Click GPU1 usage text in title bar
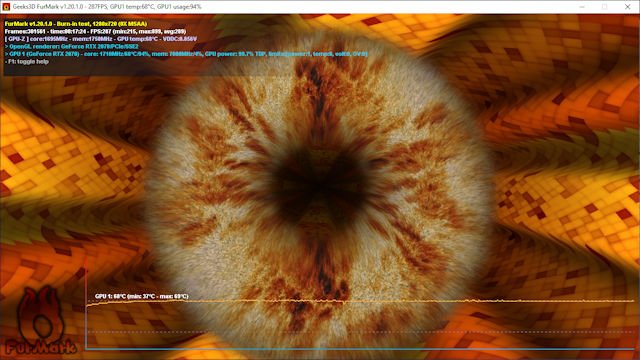Image resolution: width=640 pixels, height=360 pixels. point(180,7)
